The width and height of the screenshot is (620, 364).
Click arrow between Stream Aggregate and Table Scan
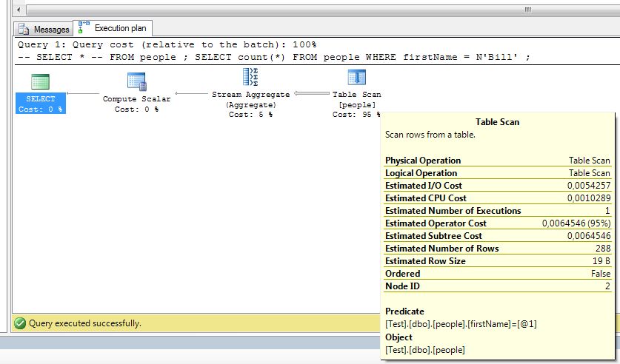pyautogui.click(x=312, y=93)
